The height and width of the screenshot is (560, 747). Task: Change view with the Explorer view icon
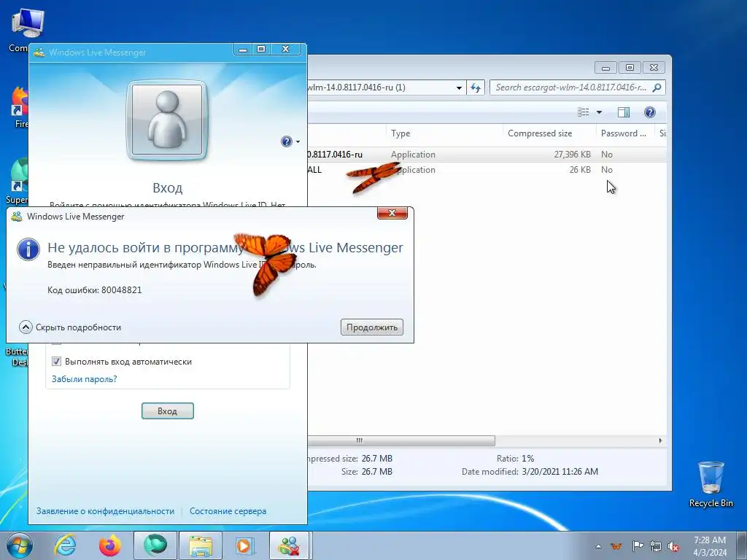pos(584,112)
